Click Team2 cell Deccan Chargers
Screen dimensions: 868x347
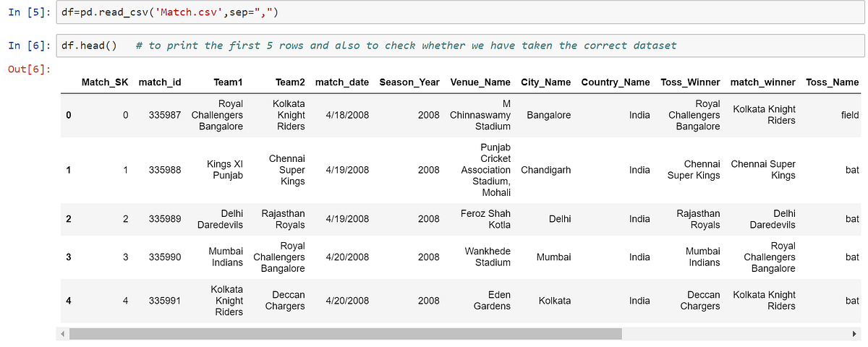click(285, 301)
